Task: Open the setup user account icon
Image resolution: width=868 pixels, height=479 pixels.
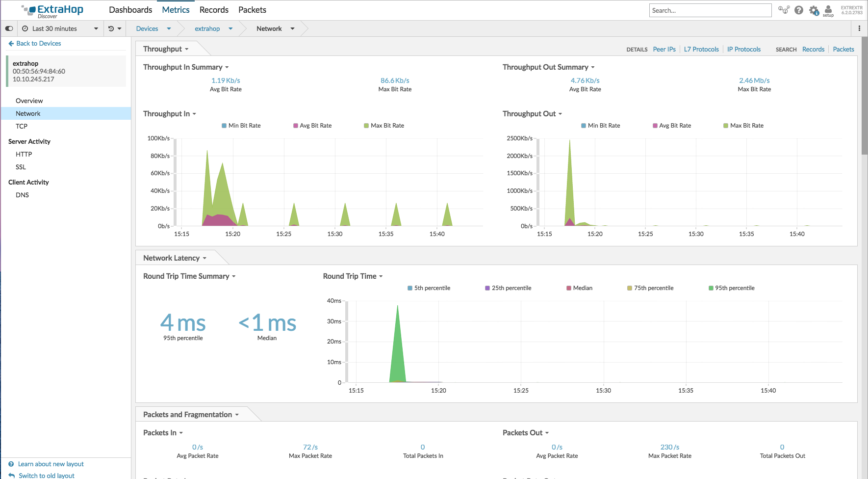Action: click(828, 11)
